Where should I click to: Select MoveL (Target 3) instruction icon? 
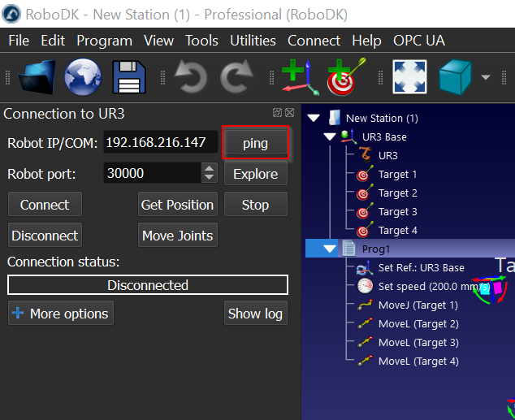365,343
